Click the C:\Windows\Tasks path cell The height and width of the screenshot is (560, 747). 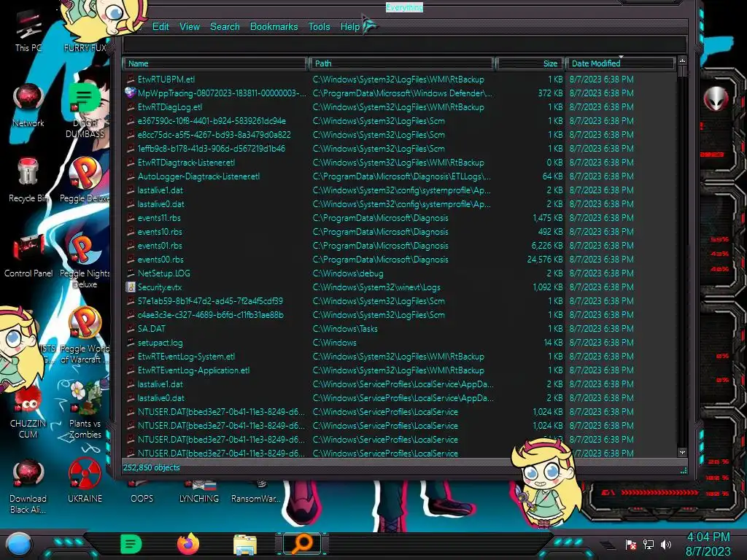point(345,329)
